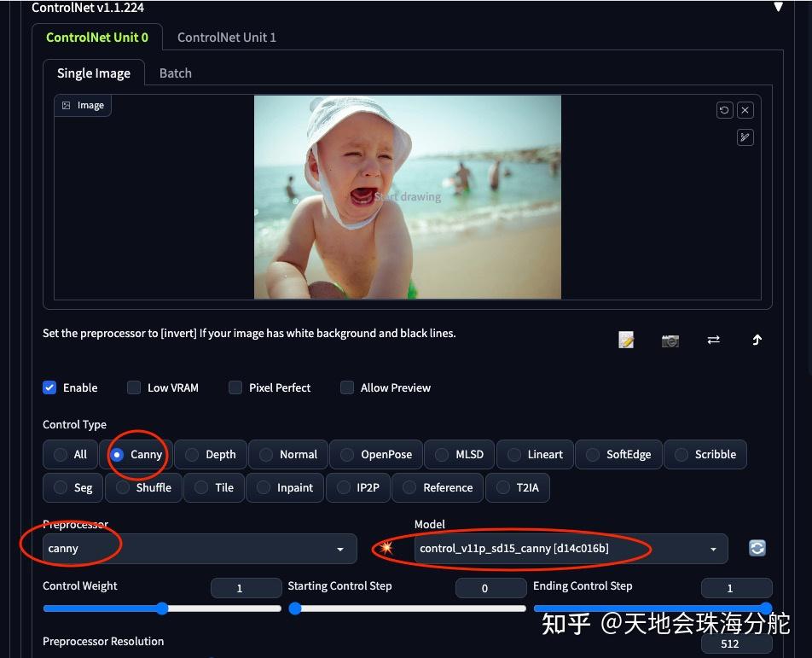Image resolution: width=812 pixels, height=658 pixels.
Task: Switch to ControlNet Unit 1 tab
Action: 227,38
